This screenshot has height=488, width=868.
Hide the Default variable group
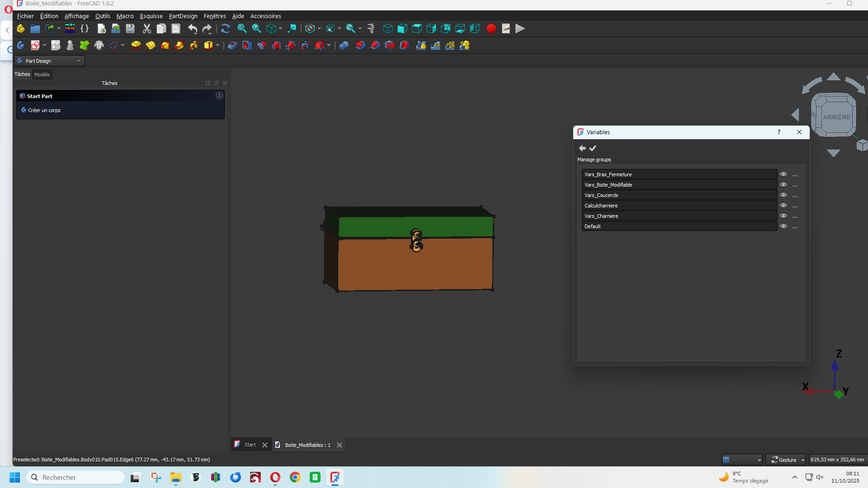point(783,226)
